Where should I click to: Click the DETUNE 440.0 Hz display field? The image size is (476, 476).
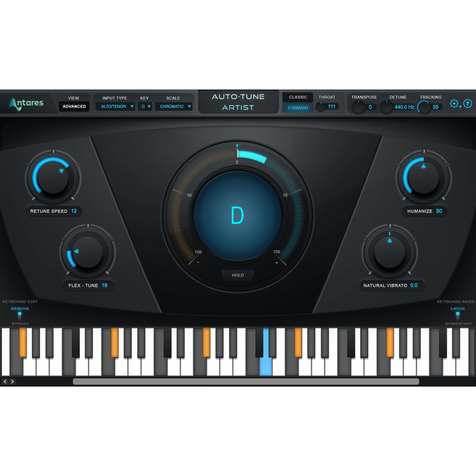click(401, 107)
